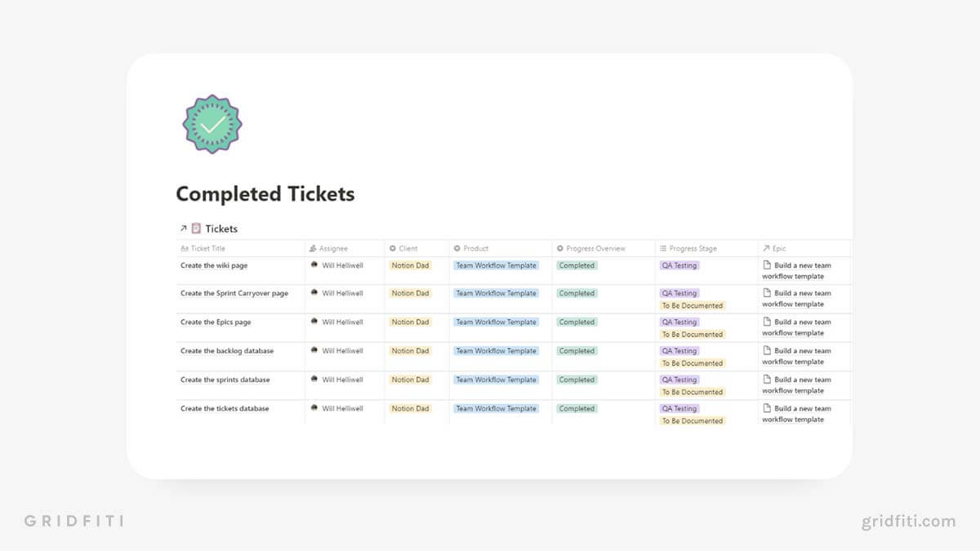Open the ticket named Create the sprints database
Viewport: 980px width, 551px height.
point(225,380)
